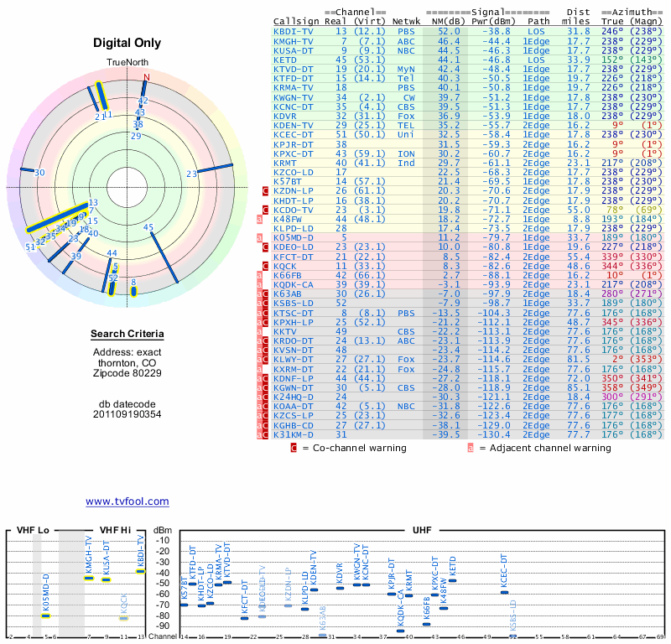The width and height of the screenshot is (671, 644).
Task: Click the co-channel warning icon beside KQCK
Action: [x=265, y=266]
